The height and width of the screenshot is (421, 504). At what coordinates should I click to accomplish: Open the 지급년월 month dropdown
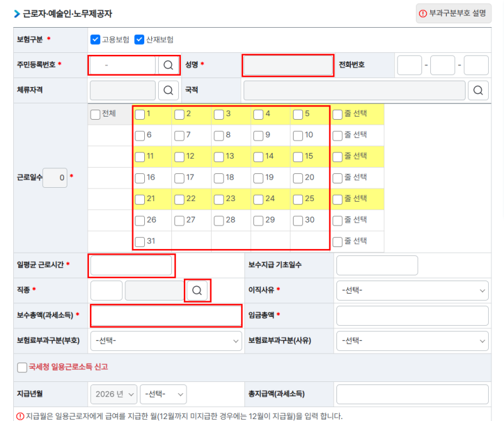tap(163, 394)
